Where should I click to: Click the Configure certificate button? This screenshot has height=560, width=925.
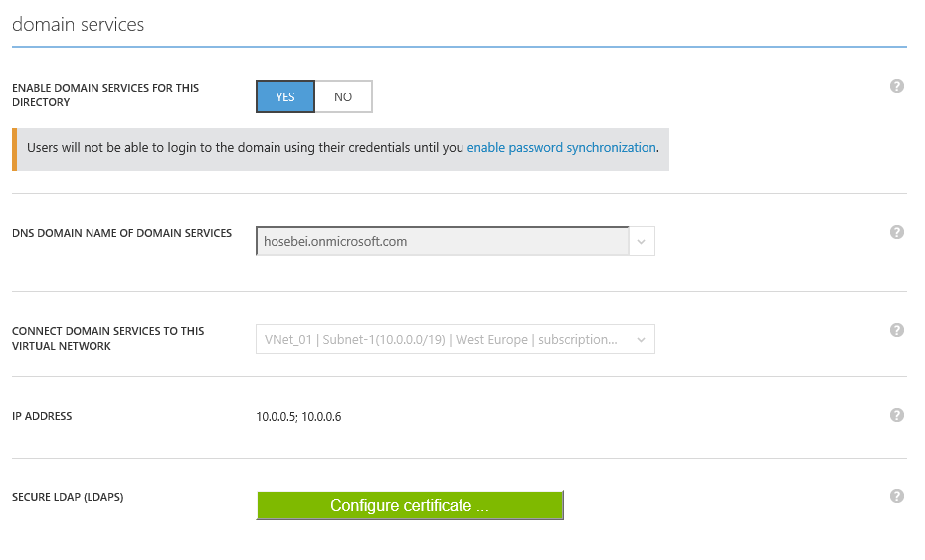(x=410, y=505)
